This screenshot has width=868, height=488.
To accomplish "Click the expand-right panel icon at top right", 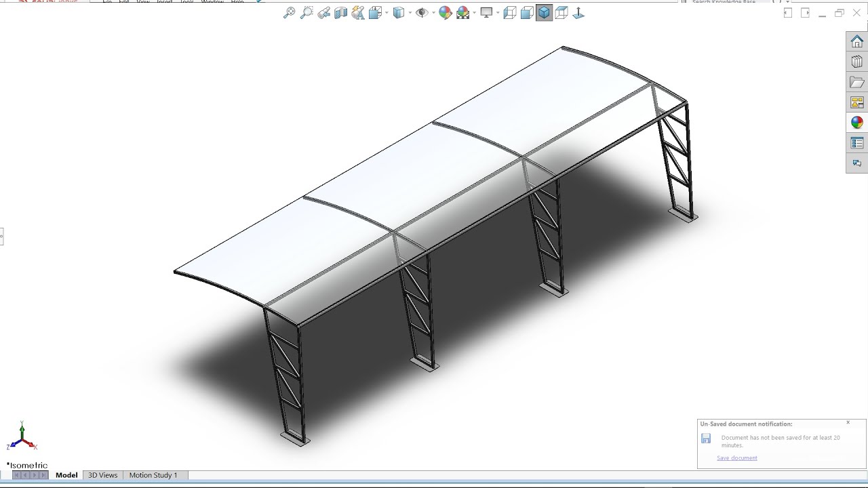I will click(x=805, y=12).
